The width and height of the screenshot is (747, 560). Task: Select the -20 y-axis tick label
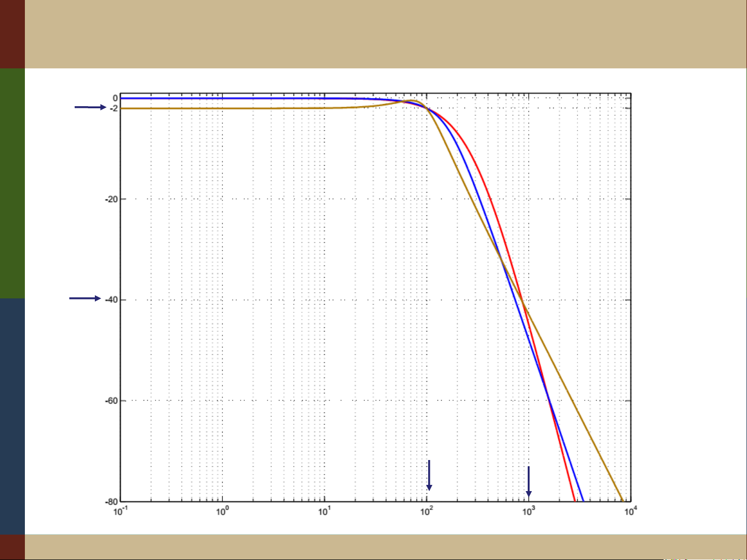coord(111,199)
